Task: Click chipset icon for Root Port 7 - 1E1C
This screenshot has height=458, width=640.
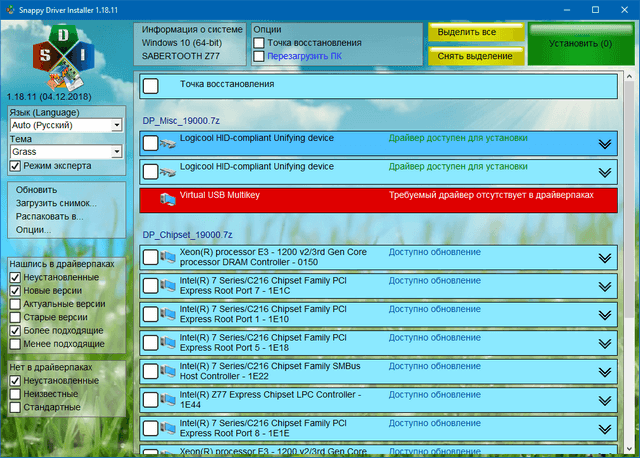Action: (x=168, y=286)
